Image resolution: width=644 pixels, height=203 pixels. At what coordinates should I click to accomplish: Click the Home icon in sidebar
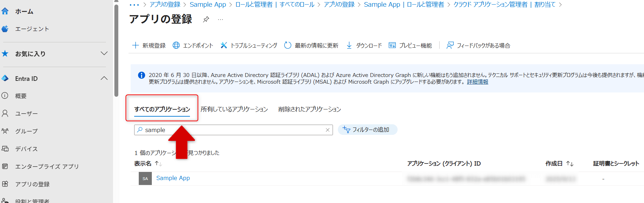[5, 11]
